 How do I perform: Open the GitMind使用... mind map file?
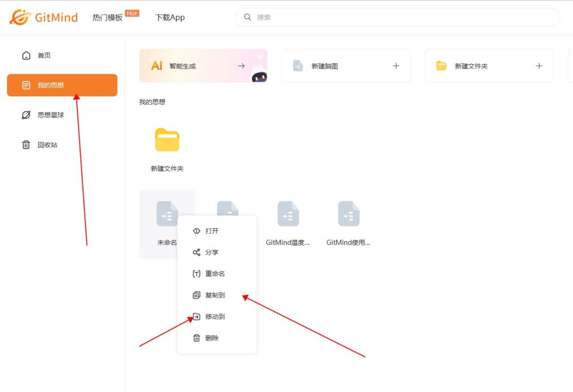349,214
